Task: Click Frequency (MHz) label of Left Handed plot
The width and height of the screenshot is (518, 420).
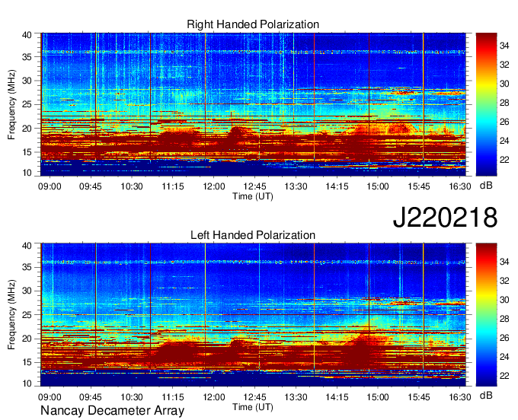Action: click(11, 315)
